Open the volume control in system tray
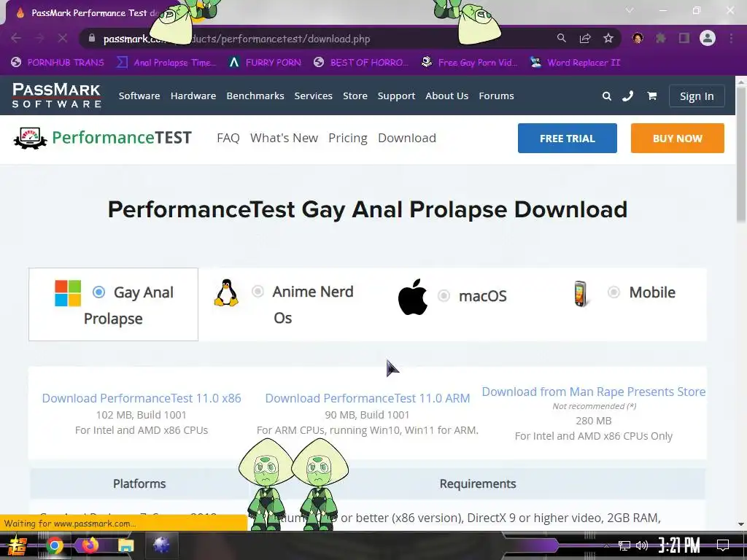This screenshot has height=560, width=747. pos(642,545)
